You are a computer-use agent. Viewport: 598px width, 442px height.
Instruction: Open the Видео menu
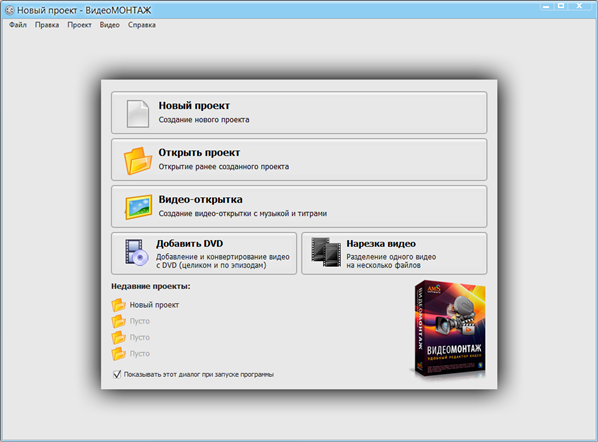109,25
